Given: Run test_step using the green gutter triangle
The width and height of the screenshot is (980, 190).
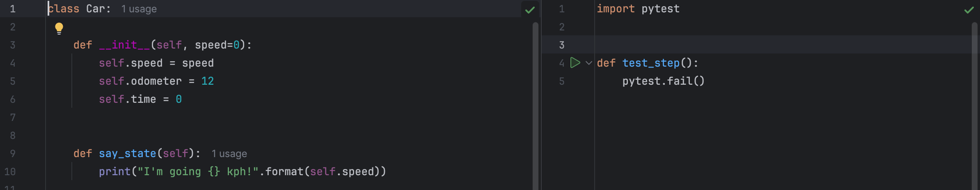Looking at the screenshot, I should (575, 63).
